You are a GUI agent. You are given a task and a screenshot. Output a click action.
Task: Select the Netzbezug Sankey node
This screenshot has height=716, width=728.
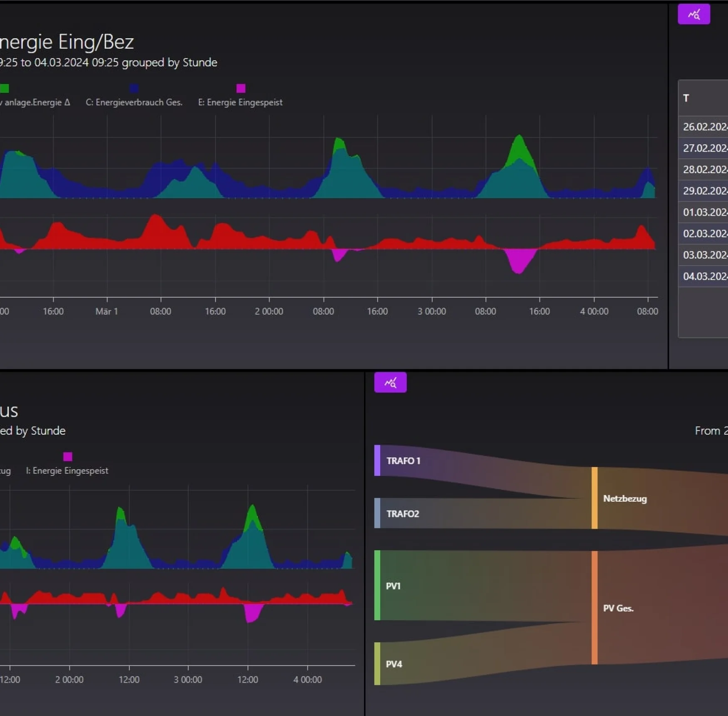[x=594, y=498]
